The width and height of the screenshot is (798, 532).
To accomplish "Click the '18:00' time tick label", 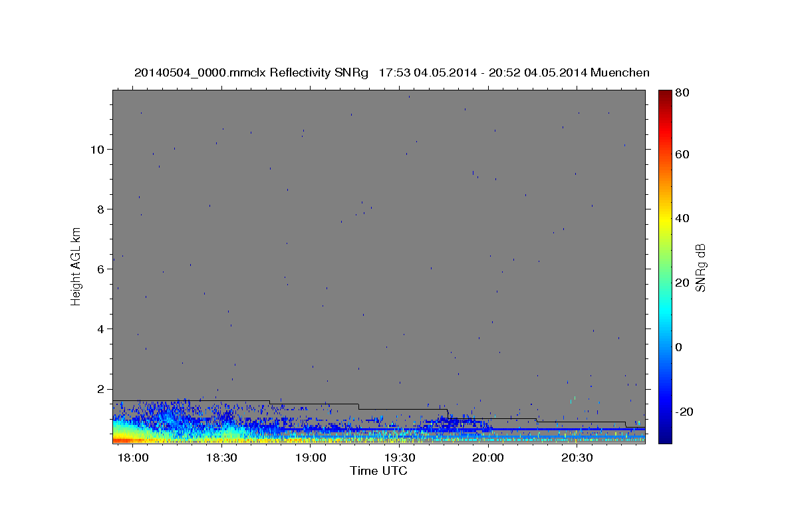I will (x=133, y=458).
